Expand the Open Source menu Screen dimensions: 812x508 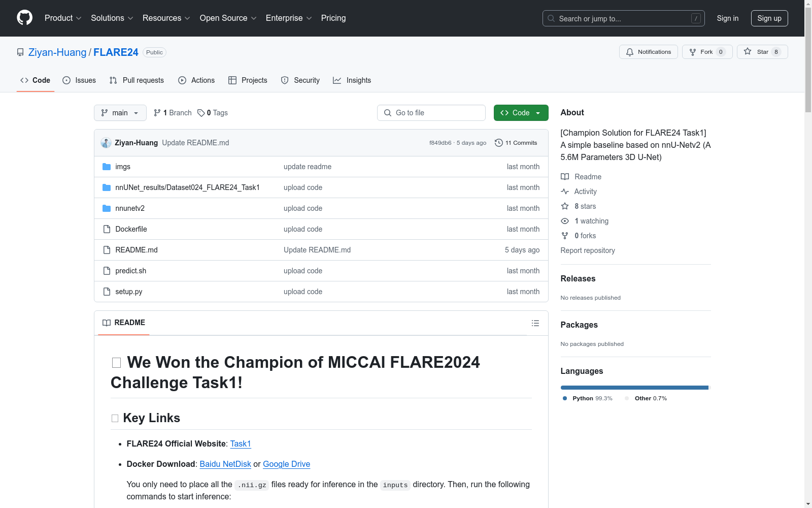click(x=228, y=18)
